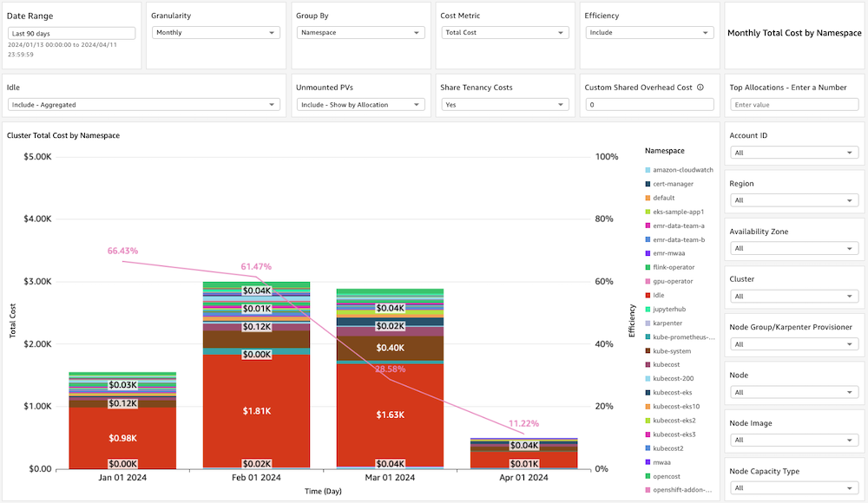Click the 28.58% efficiency point label
Viewport: 868px width, 503px height.
391,369
